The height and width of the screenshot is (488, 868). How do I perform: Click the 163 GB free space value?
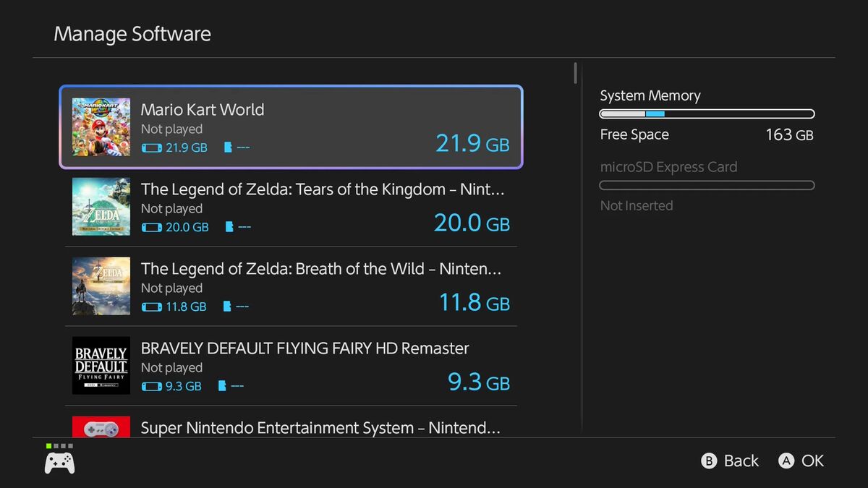(x=789, y=134)
